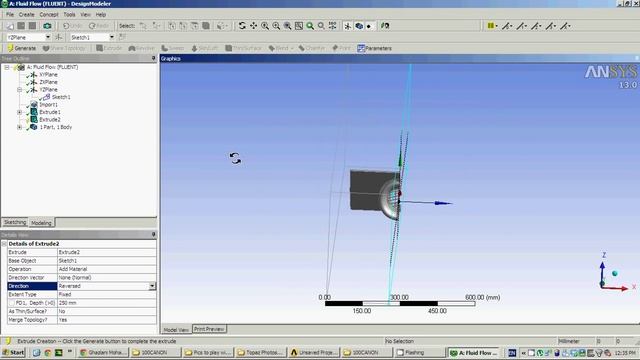
Task: Toggle Display Points dot icon
Action: coord(369,26)
